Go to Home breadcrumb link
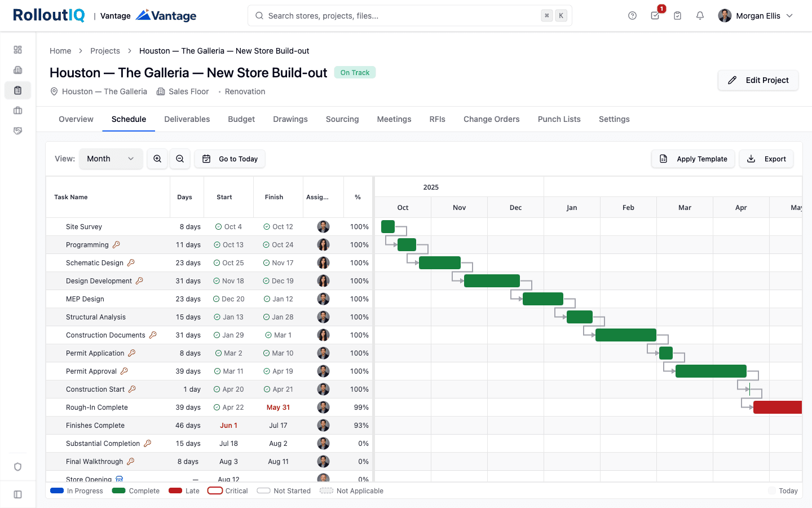Image resolution: width=812 pixels, height=508 pixels. pyautogui.click(x=60, y=51)
